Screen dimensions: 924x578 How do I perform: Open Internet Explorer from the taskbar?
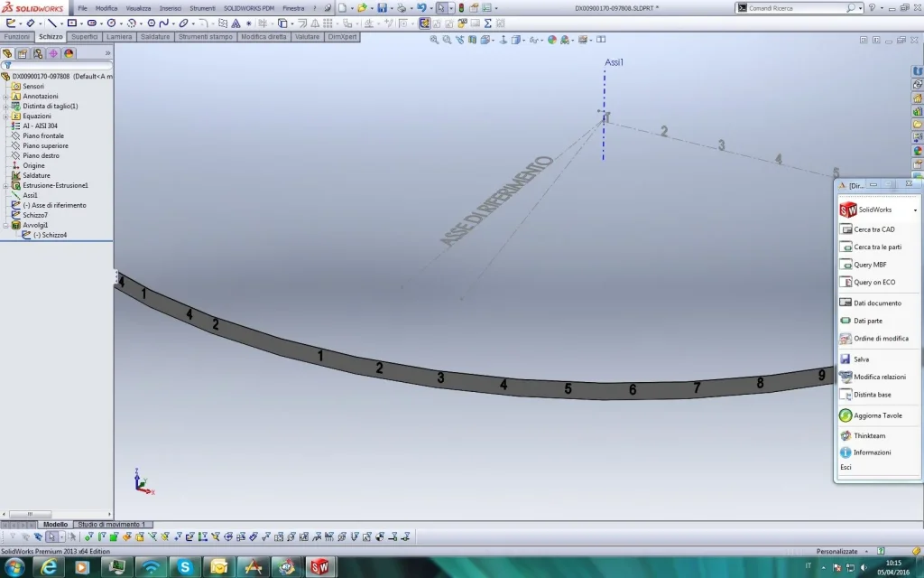click(x=49, y=567)
